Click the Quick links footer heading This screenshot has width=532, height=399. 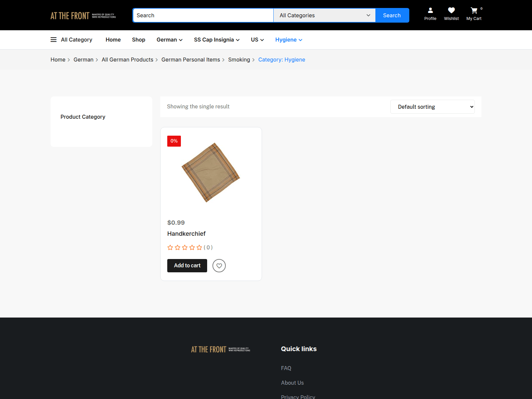tap(299, 349)
